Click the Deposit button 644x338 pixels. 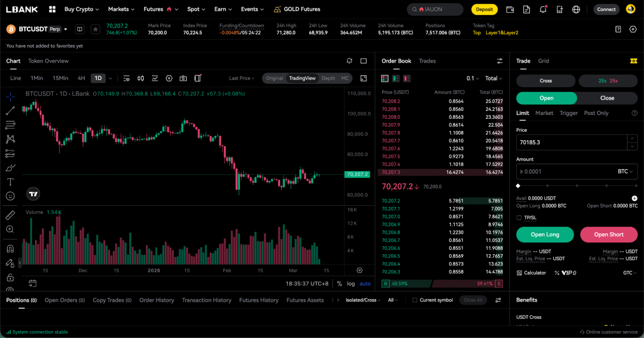(484, 9)
